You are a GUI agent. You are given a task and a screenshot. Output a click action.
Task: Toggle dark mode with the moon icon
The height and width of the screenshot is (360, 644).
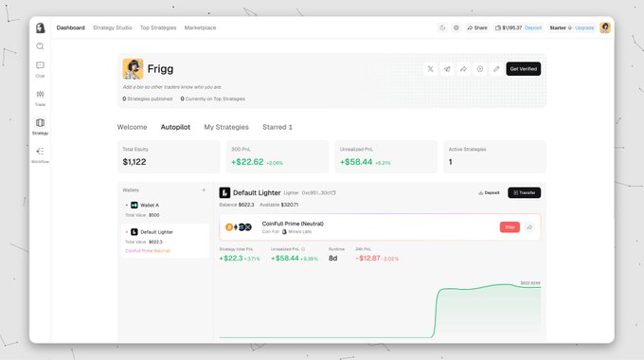pos(442,27)
